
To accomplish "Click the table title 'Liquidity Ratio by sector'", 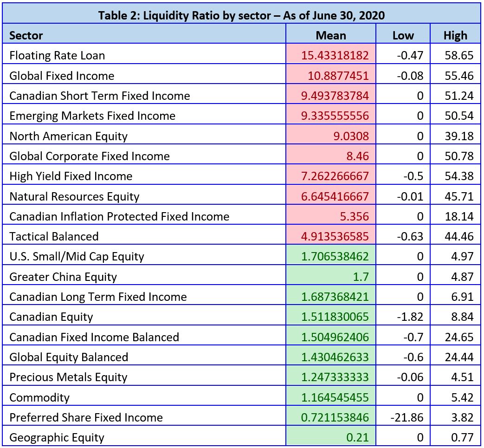I will [241, 15].
